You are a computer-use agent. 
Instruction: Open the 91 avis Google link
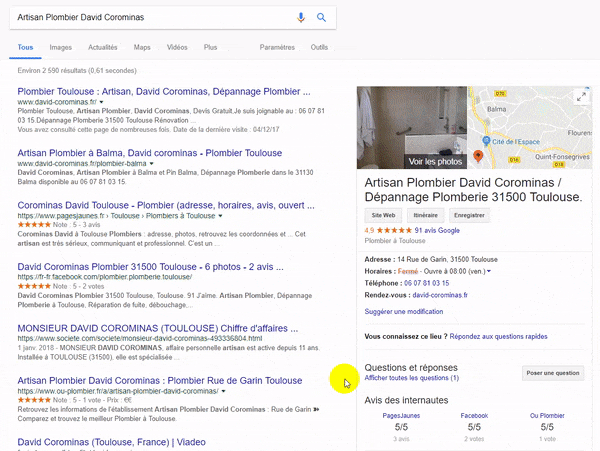click(x=437, y=230)
